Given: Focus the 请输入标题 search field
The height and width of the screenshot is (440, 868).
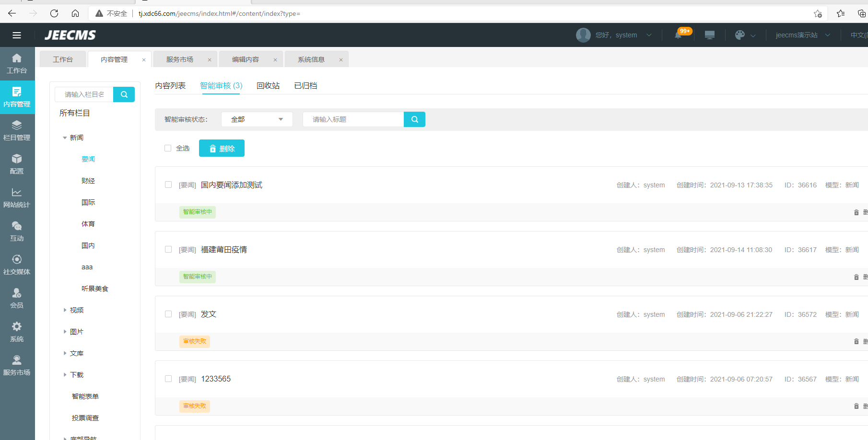Looking at the screenshot, I should (x=353, y=119).
